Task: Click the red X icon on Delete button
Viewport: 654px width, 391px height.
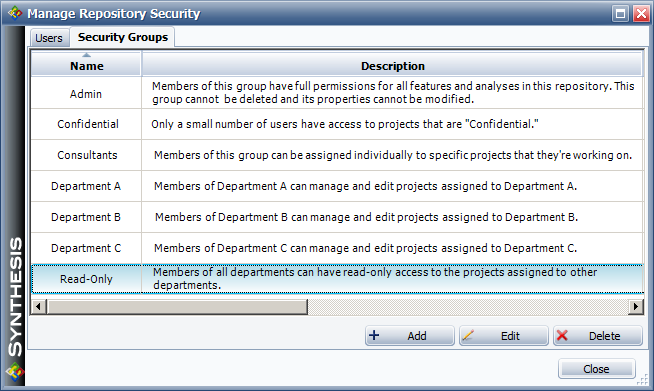Action: point(562,336)
